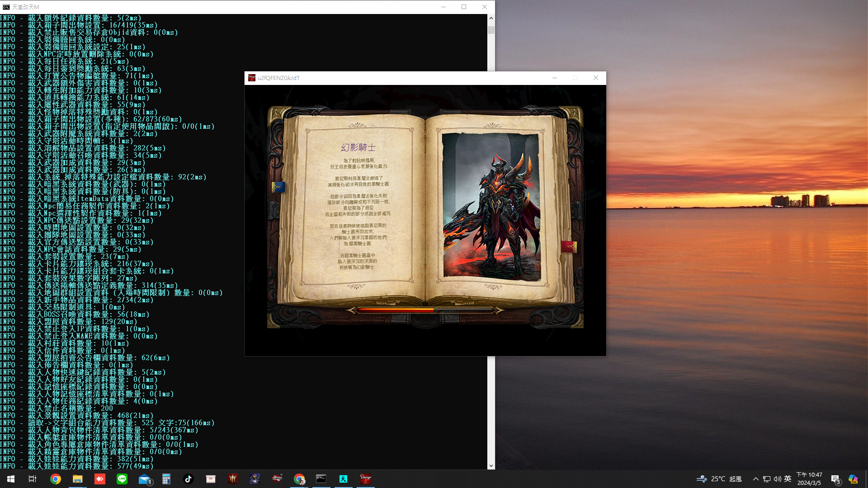Minimize the 天堂改天M console window

pos(443,7)
